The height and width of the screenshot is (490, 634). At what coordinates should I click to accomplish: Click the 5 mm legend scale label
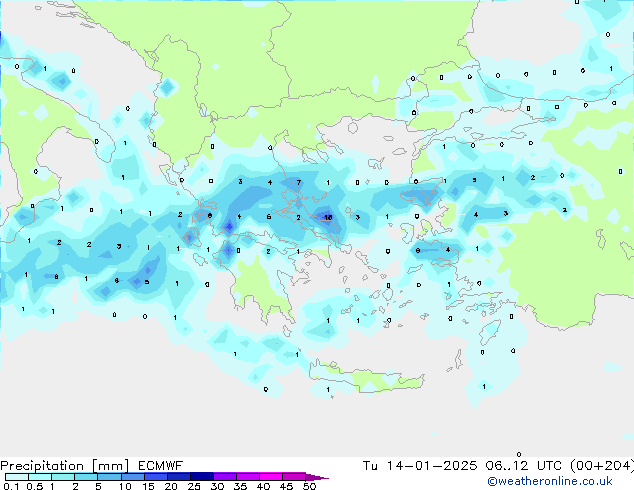(x=98, y=486)
